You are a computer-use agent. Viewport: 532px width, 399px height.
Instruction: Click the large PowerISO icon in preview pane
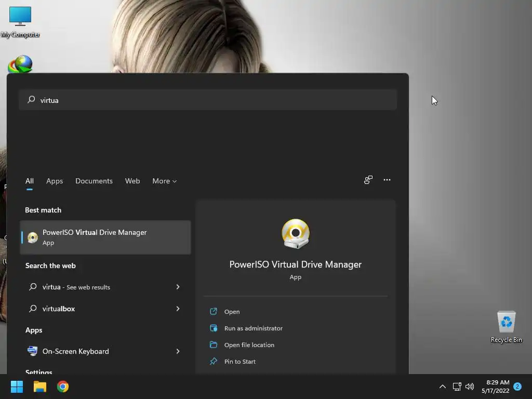tap(296, 234)
